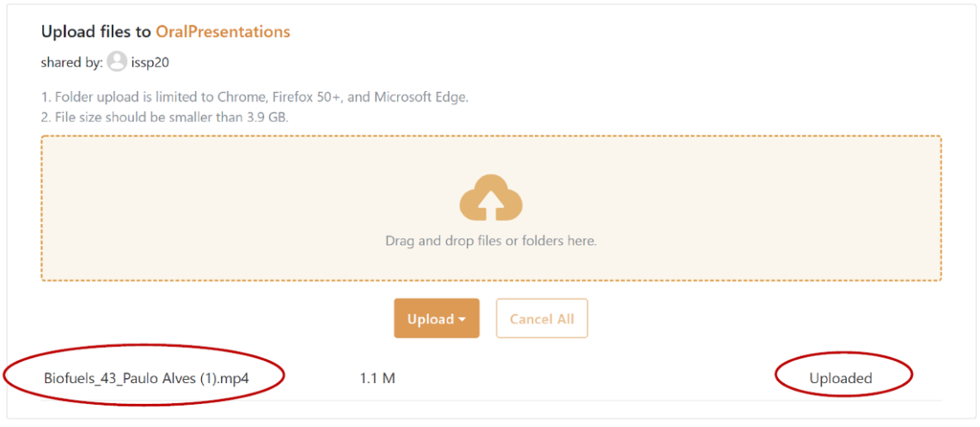Click the issp20 username
This screenshot has height=427, width=980.
pos(150,62)
